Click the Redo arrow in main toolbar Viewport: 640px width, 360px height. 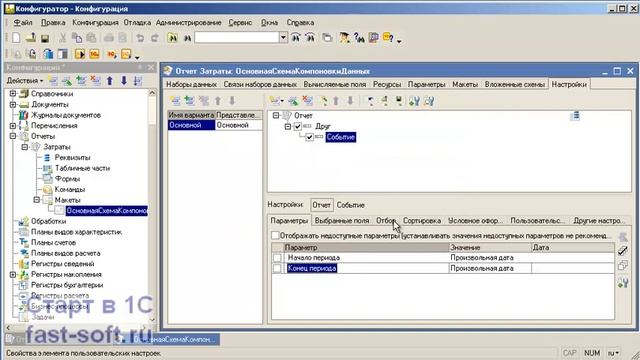(x=154, y=38)
